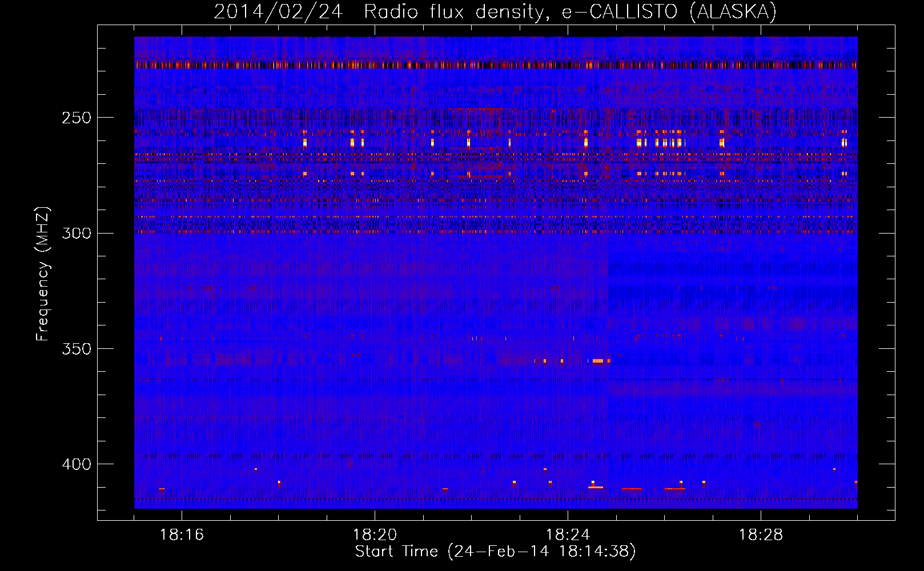Image resolution: width=924 pixels, height=571 pixels.
Task: Click the 18:16 time tick label
Action: [x=182, y=535]
